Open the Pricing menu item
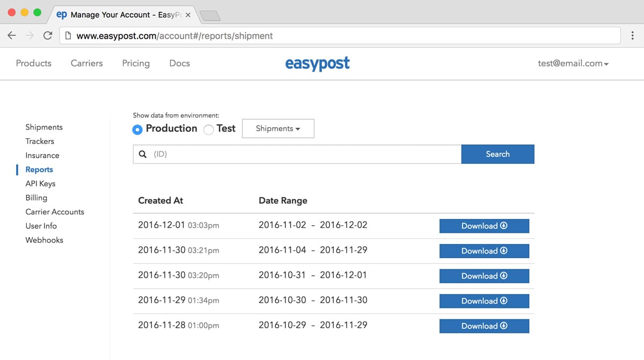The width and height of the screenshot is (644, 360). tap(136, 63)
